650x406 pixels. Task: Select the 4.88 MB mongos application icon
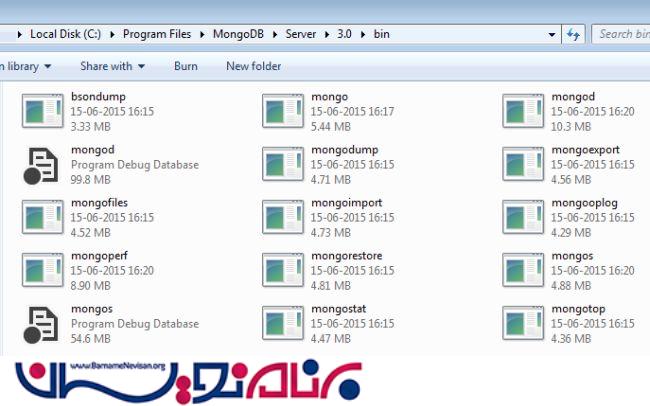tap(523, 270)
